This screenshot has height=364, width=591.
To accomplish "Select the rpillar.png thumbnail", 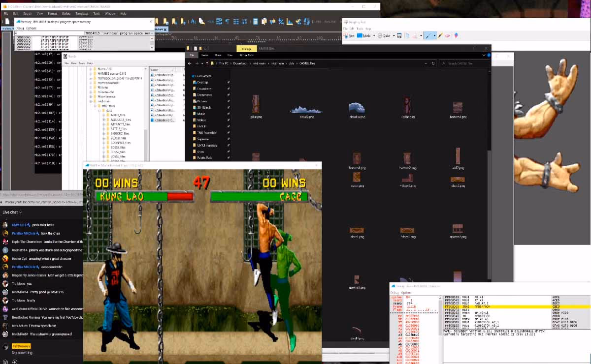I will pyautogui.click(x=407, y=107).
